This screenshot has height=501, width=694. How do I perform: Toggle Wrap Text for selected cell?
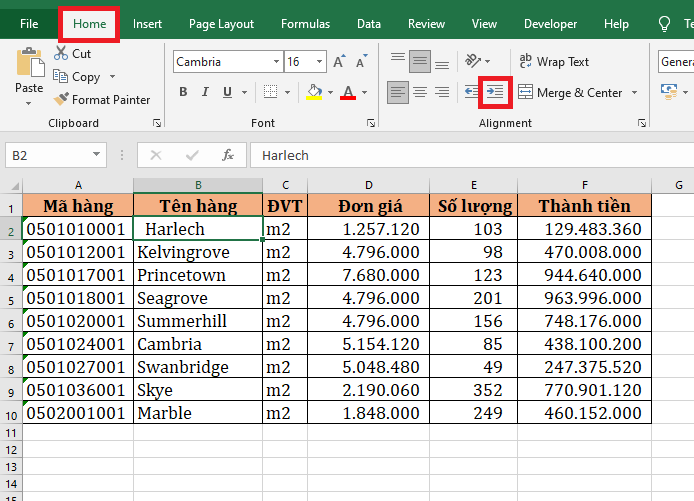tap(553, 62)
